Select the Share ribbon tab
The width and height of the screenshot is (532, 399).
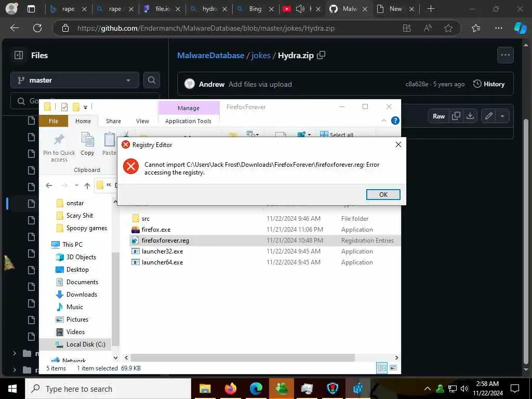[x=113, y=121]
